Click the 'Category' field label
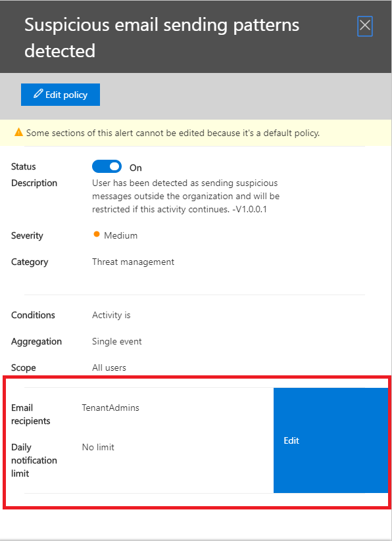Image resolution: width=392 pixels, height=541 pixels. tap(30, 262)
